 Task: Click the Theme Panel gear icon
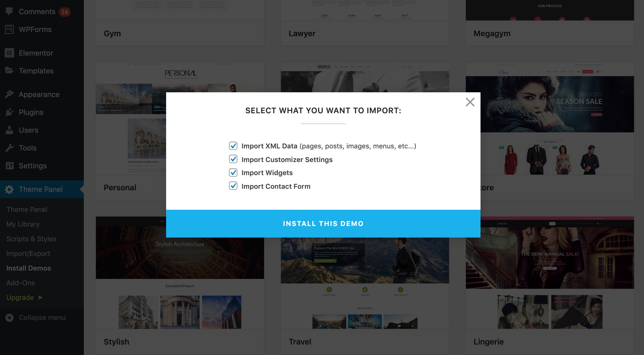(x=10, y=189)
